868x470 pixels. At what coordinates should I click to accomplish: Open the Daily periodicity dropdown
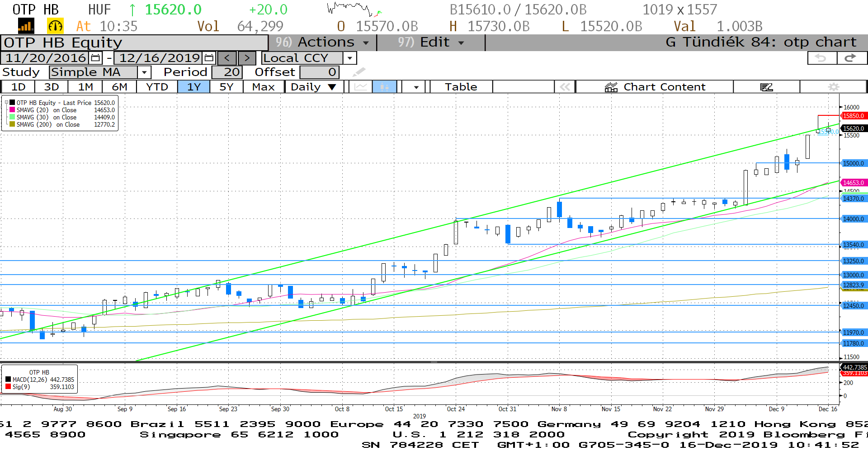pyautogui.click(x=314, y=87)
